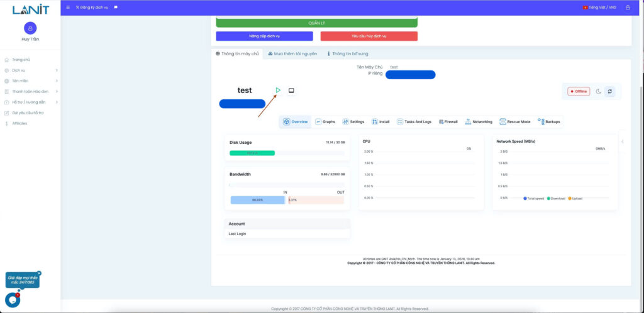Image resolution: width=644 pixels, height=313 pixels.
Task: Start the server with the green play icon
Action: 278,91
